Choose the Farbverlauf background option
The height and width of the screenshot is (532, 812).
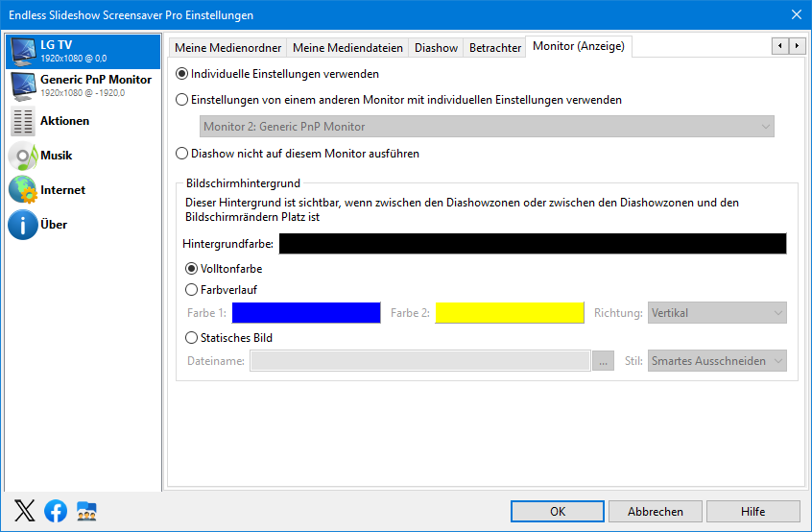pyautogui.click(x=221, y=290)
